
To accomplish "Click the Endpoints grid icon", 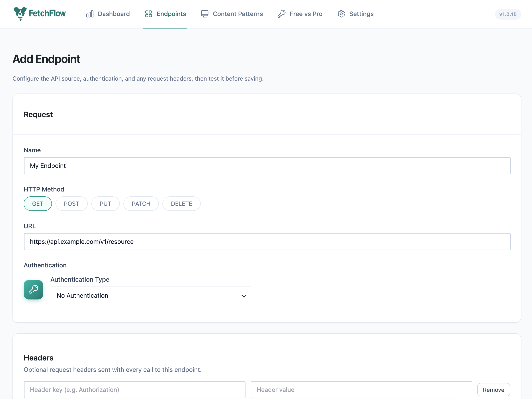I will coord(149,14).
